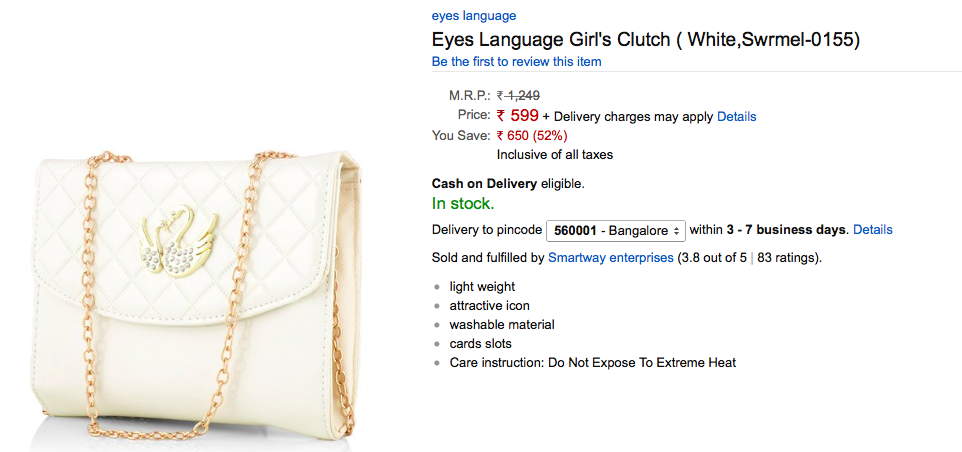Open Details link beside delivery charges
This screenshot has width=962, height=452.
click(736, 116)
